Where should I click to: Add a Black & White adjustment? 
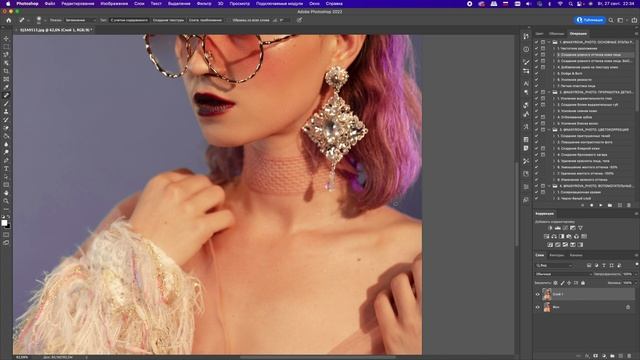[x=562, y=236]
